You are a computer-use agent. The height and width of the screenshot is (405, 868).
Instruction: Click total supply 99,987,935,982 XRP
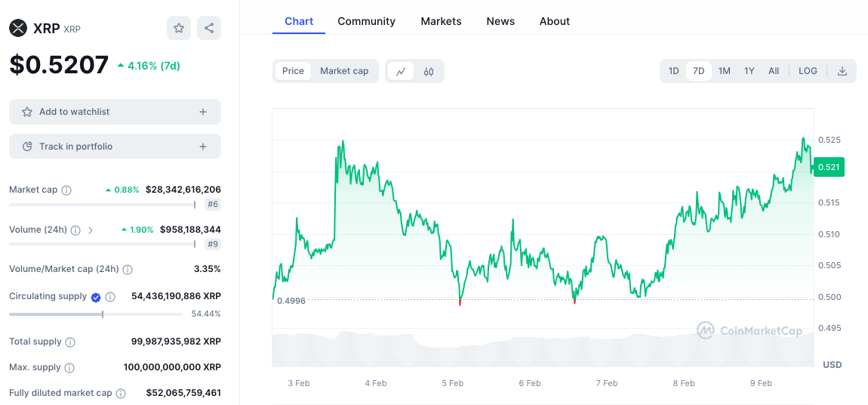coord(176,342)
